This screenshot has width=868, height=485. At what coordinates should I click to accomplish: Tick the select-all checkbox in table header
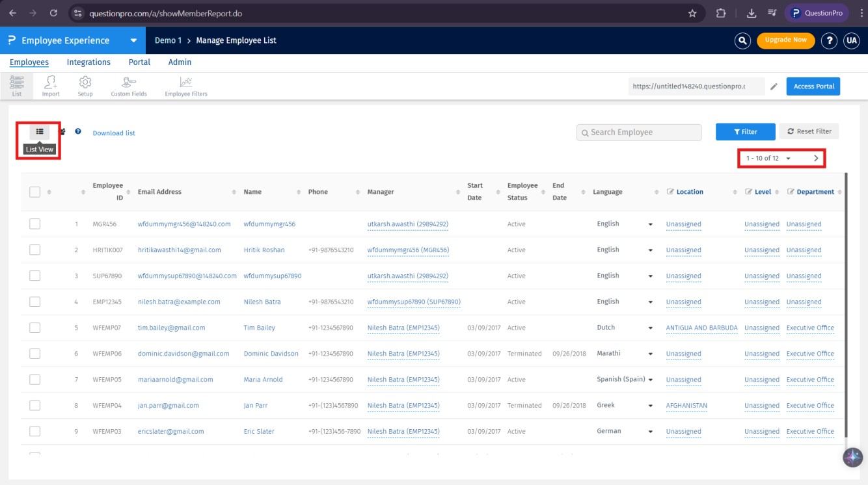coord(35,192)
